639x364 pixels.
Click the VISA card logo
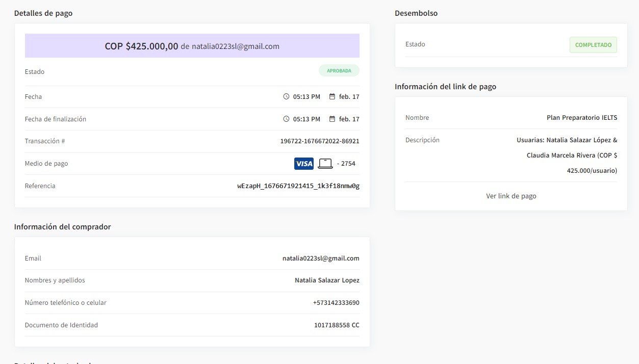pos(304,164)
